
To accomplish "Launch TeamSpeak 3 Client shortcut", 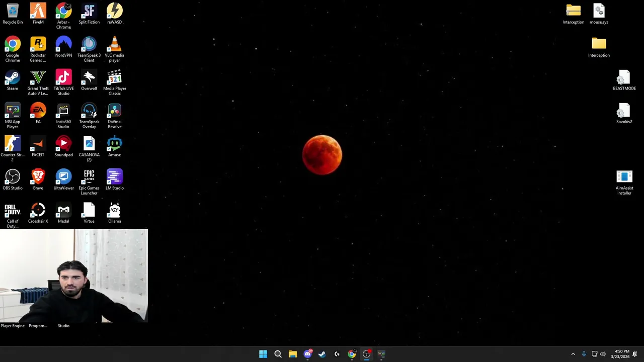I will pos(89,49).
